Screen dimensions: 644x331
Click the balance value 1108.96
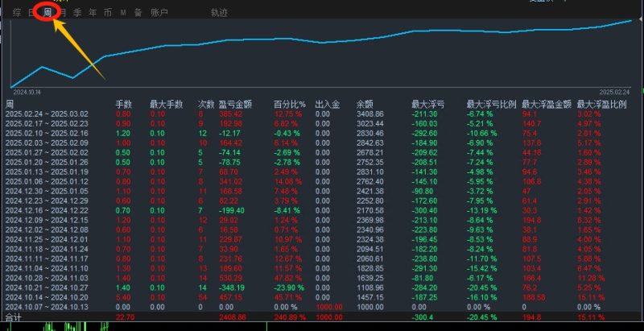pyautogui.click(x=370, y=288)
